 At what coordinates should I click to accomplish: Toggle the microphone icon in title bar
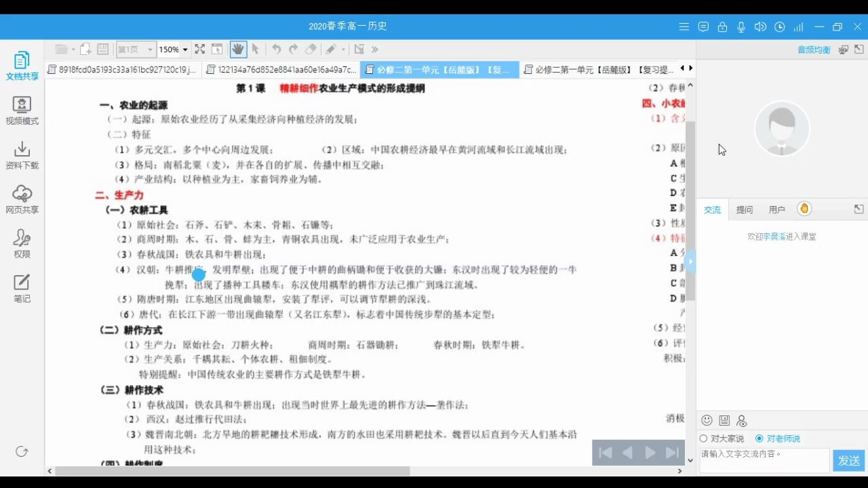(x=741, y=27)
